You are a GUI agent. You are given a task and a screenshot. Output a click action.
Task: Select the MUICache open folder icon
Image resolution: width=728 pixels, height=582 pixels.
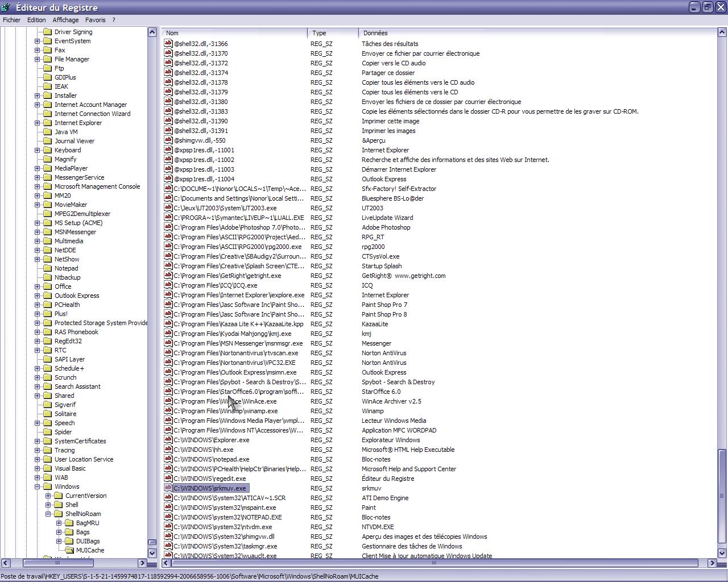(69, 550)
